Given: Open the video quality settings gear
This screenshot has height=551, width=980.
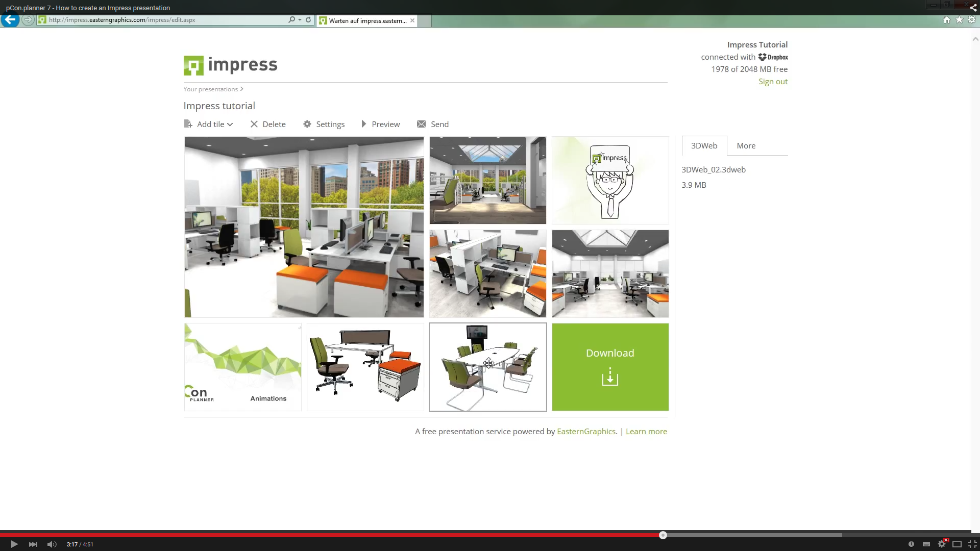Looking at the screenshot, I should pos(942,544).
